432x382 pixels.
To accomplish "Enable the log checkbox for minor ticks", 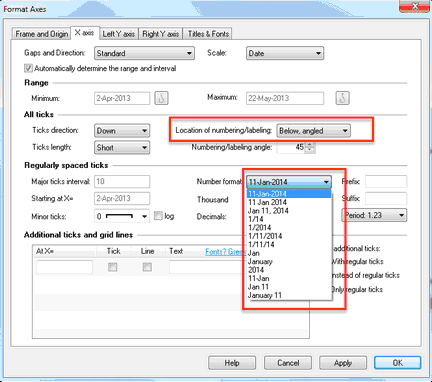I will [158, 216].
